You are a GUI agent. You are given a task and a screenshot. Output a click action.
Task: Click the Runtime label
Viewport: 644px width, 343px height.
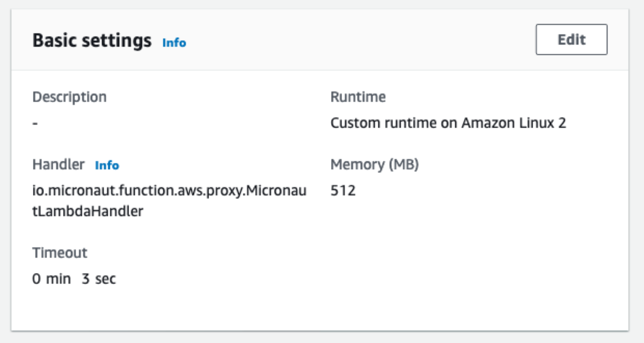[358, 97]
